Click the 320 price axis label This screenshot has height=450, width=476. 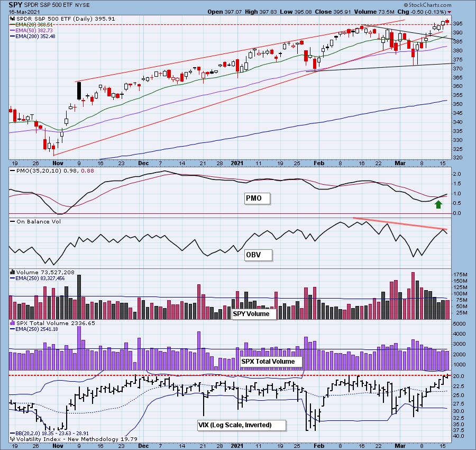click(x=458, y=158)
